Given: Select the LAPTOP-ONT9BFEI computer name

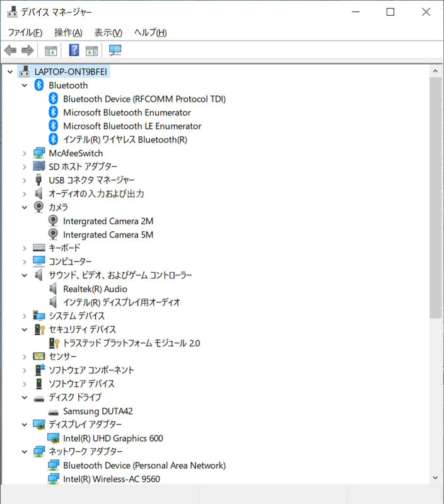Looking at the screenshot, I should coord(71,72).
